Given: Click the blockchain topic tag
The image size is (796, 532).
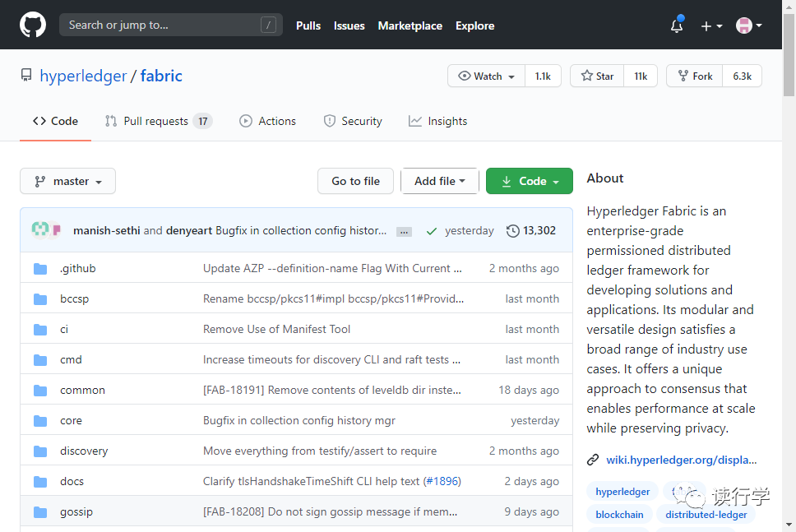Looking at the screenshot, I should click(x=619, y=514).
